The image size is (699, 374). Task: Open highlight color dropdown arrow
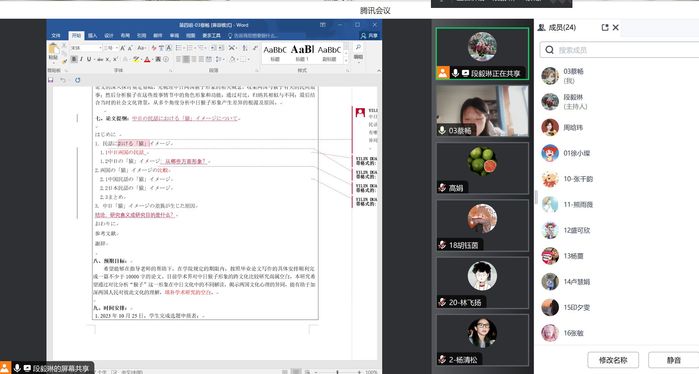click(x=141, y=59)
